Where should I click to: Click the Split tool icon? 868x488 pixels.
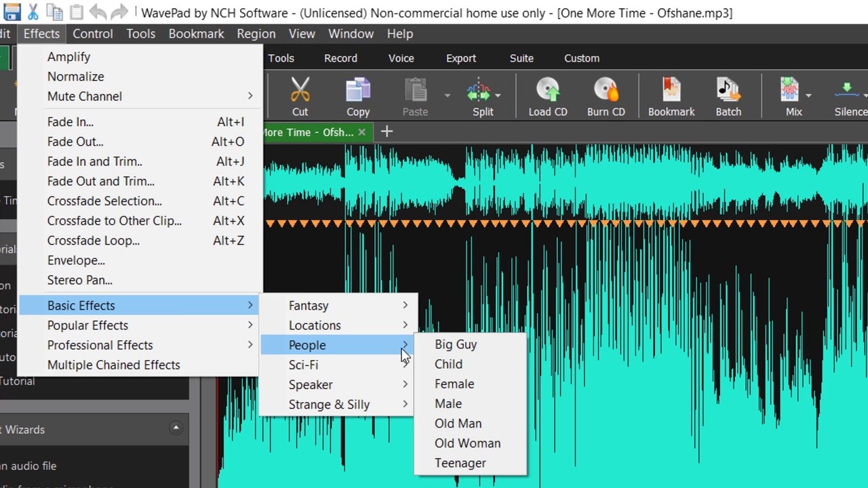(479, 90)
